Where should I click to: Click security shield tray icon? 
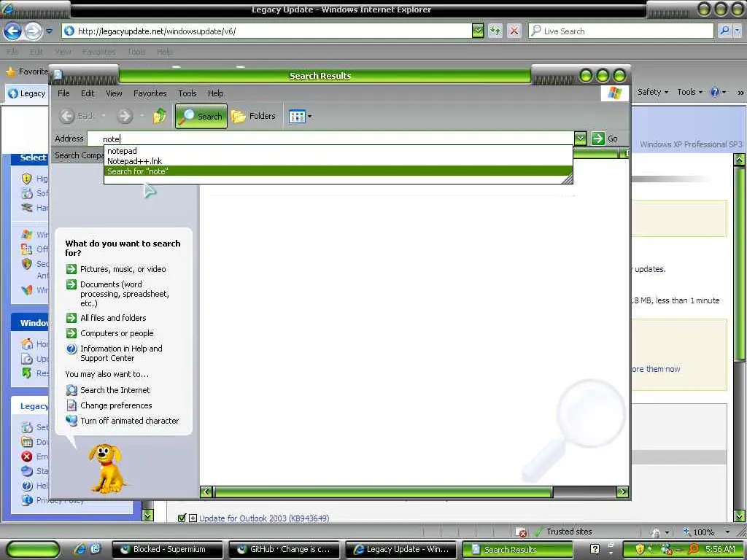(640, 550)
